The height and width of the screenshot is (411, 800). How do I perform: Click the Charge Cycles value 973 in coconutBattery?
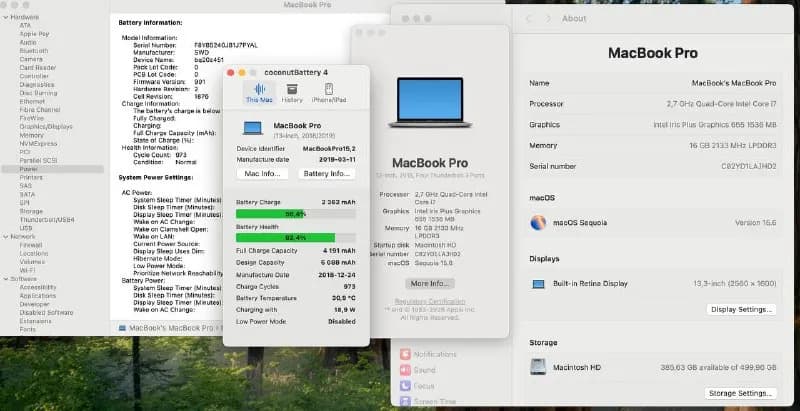pos(349,287)
